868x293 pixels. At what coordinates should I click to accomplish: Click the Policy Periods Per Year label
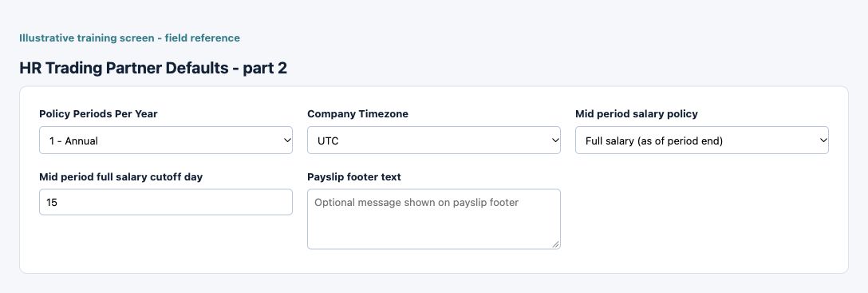99,114
